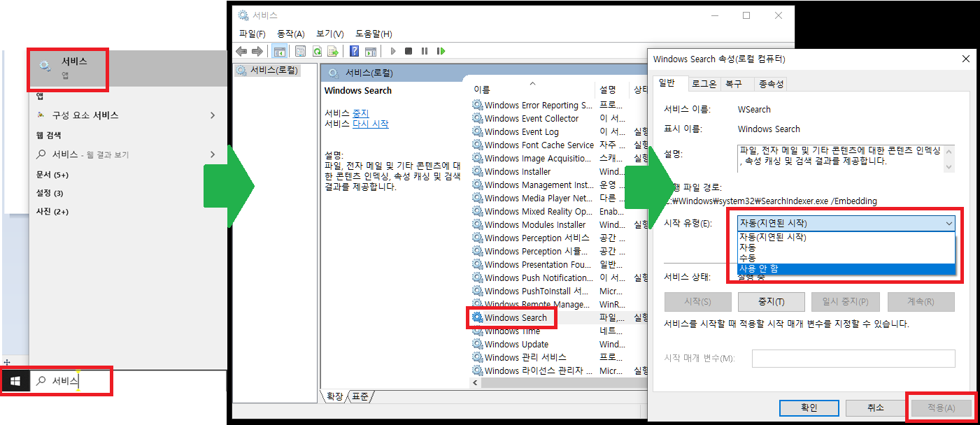This screenshot has height=425, width=980.
Task: Toggle the Show/Hide Action Pane icon
Action: coord(371,51)
